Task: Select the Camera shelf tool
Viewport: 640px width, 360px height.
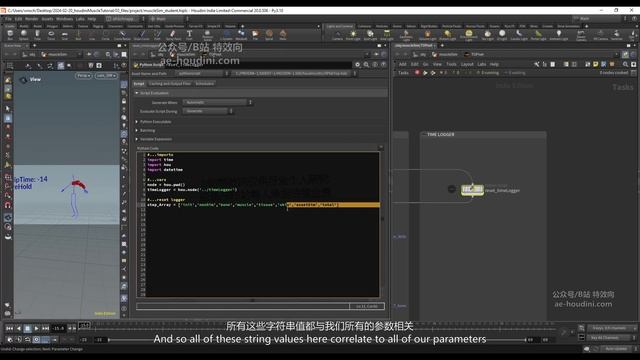Action: point(338,35)
